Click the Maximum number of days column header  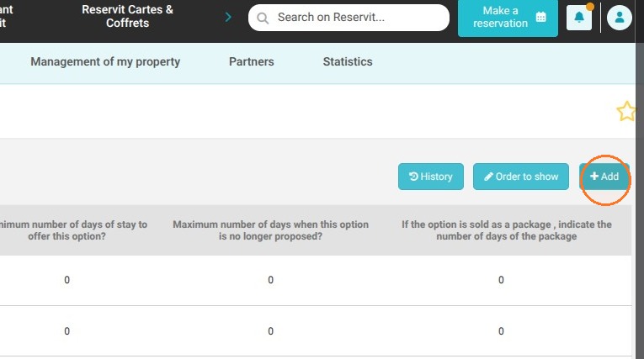(x=271, y=230)
